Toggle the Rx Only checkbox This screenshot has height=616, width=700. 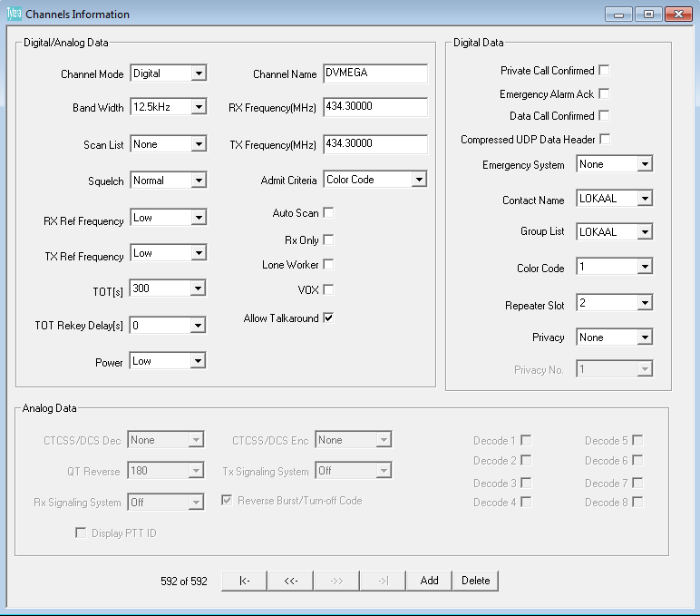tap(328, 240)
